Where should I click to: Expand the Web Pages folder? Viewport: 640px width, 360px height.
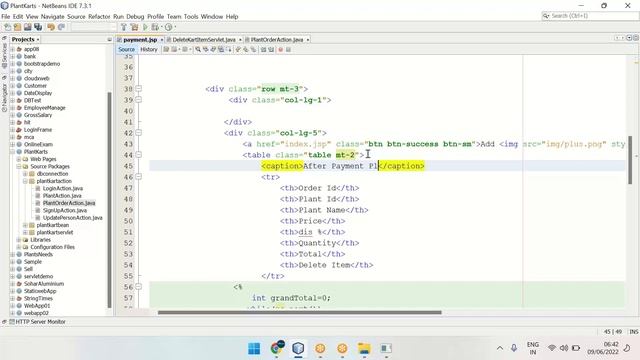[19, 159]
